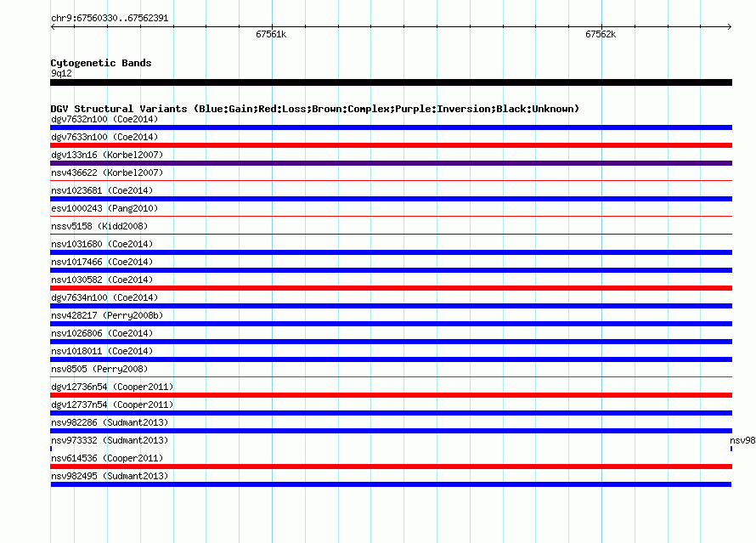Select the nsv1018011 (Coe2014) blue bar
This screenshot has height=543, width=756.
(391, 359)
